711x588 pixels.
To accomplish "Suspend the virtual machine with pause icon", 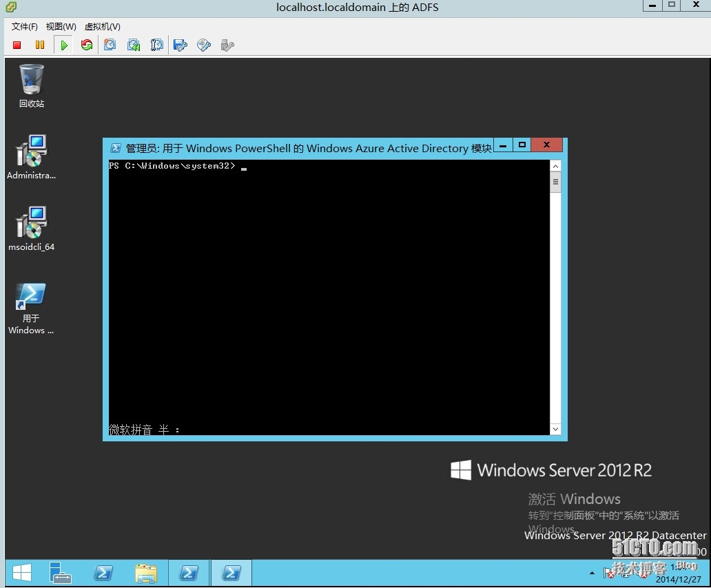I will [x=40, y=45].
